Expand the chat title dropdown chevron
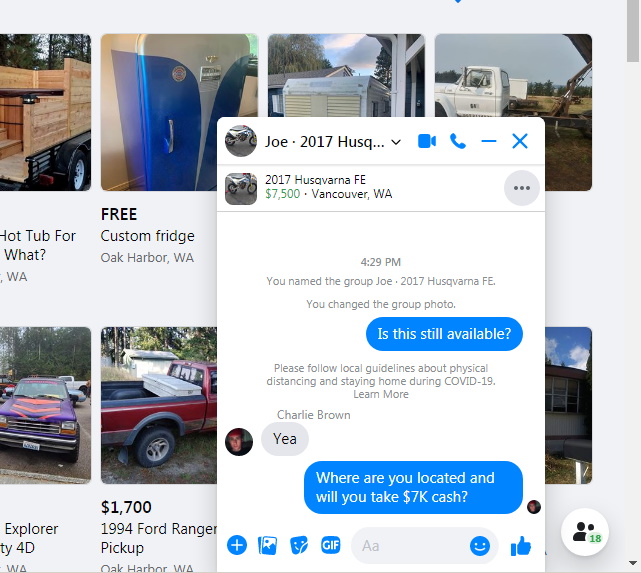Screen dimensions: 641x573 pos(396,142)
